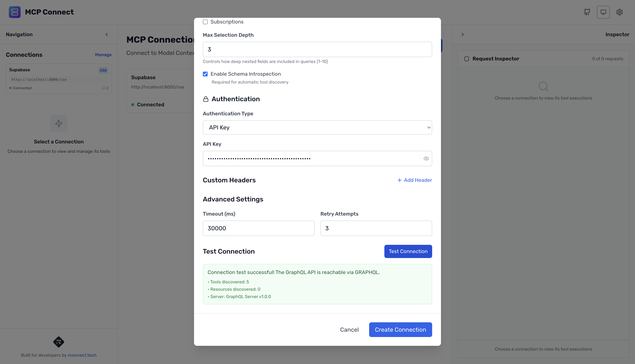Click the Create Connection button
Screen dimensions: 635x364
400,329
